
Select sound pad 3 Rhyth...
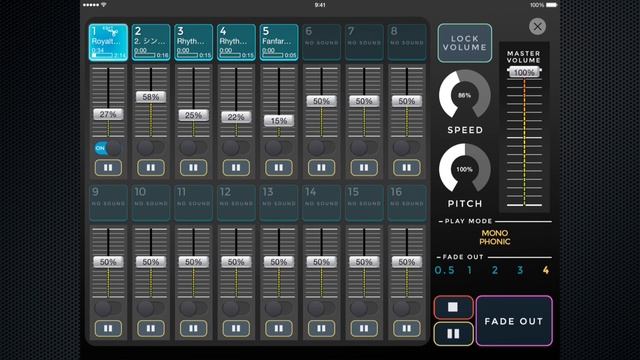coord(194,42)
